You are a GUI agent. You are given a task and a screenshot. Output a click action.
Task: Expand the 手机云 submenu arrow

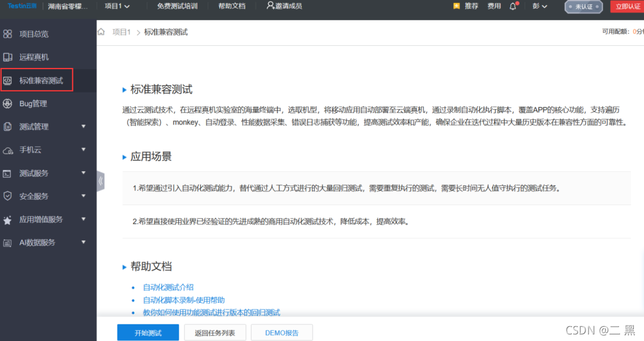point(83,149)
